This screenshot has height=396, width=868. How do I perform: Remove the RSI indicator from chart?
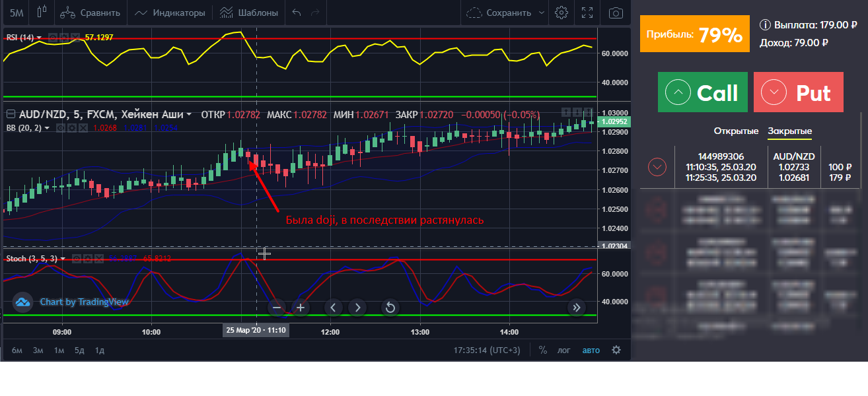point(75,38)
